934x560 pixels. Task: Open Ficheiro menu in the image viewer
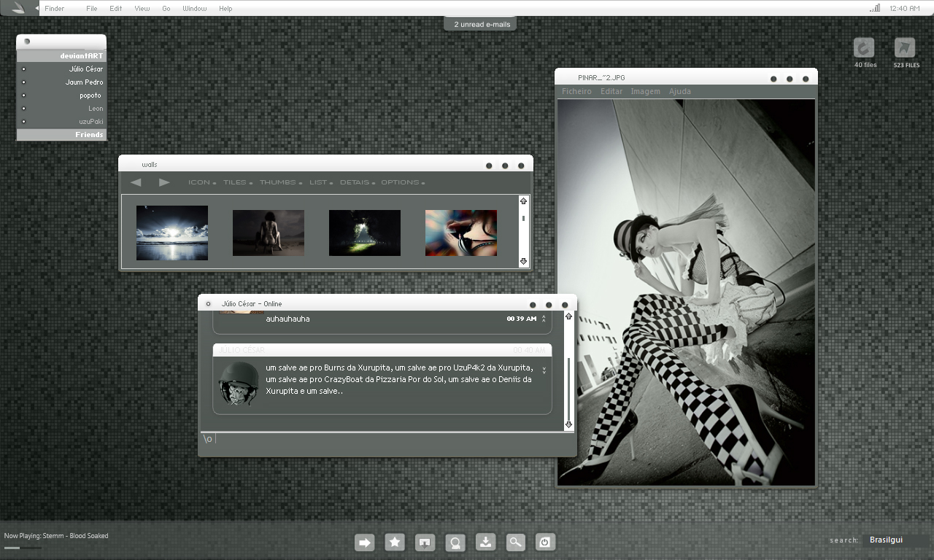(576, 91)
